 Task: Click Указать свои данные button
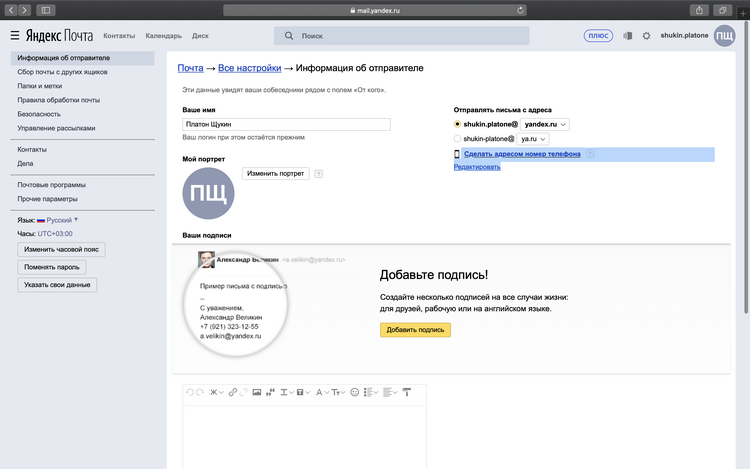(x=57, y=285)
